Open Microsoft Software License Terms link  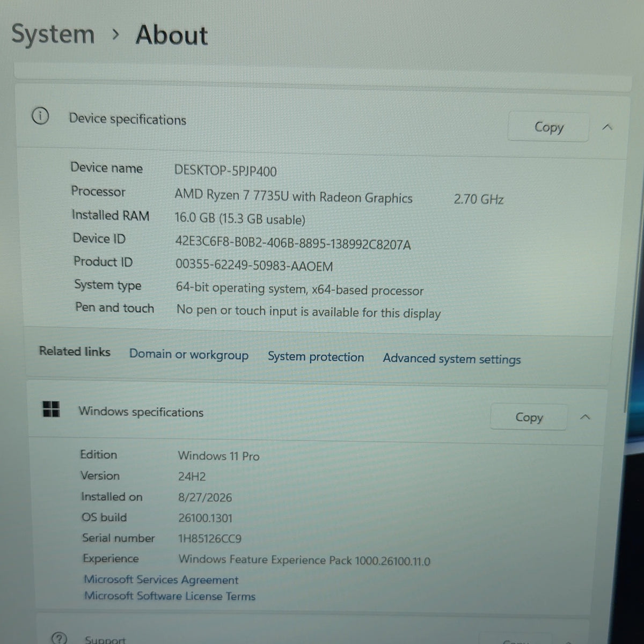170,596
